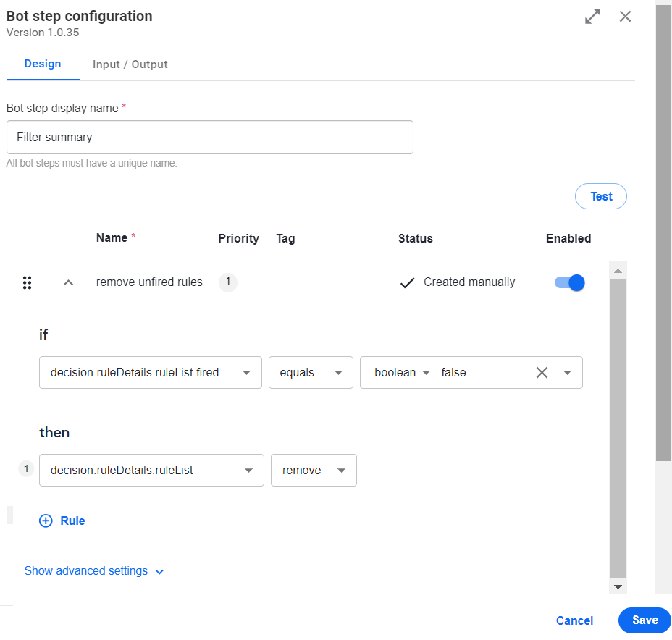Open the remove action dropdown
Viewport: 672px width, 640px height.
314,471
